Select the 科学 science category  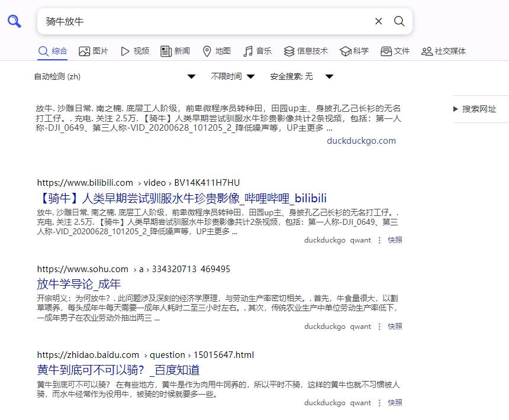point(354,51)
